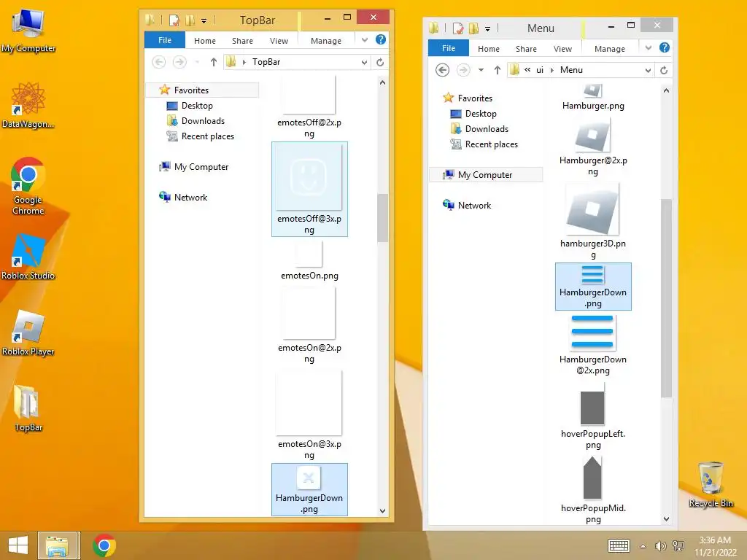Expand the ribbon in Menu window
Viewport: 747px width, 560px height.
click(x=649, y=47)
